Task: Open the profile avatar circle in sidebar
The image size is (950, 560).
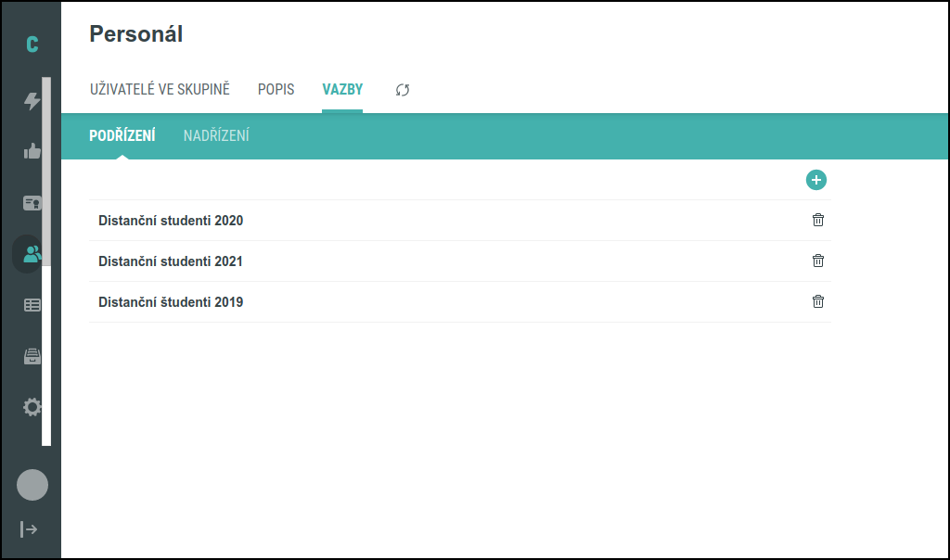Action: coord(32,485)
